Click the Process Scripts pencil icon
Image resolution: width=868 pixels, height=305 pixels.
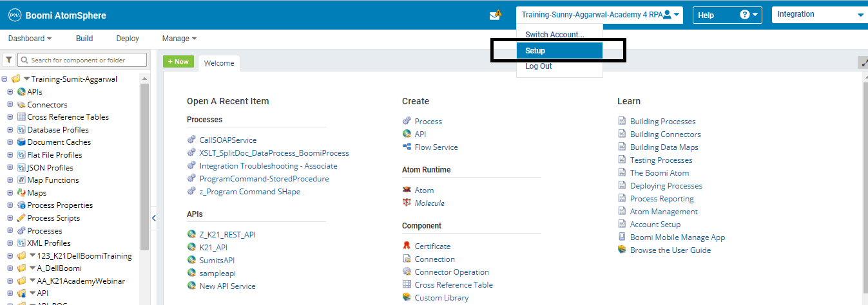click(x=21, y=217)
